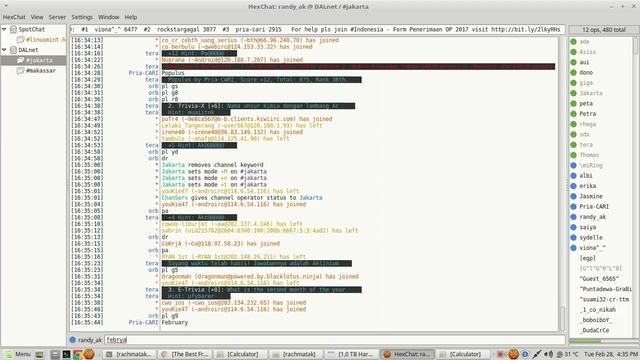Select user Jakarta in user list
Viewport: 640px width, 360px height.
[x=591, y=93]
